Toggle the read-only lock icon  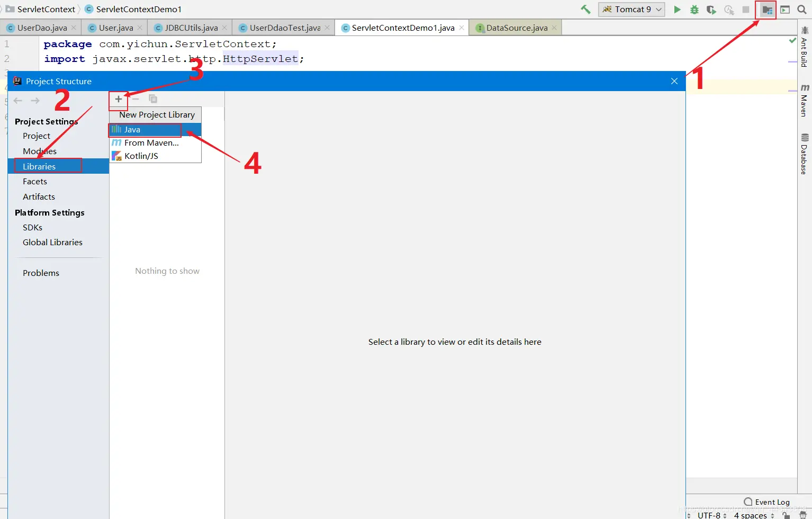(x=787, y=515)
